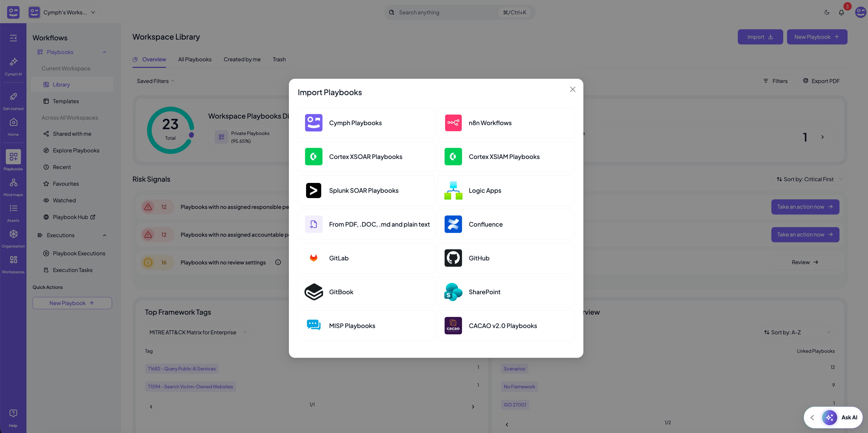
Task: Open Sort by: A-Z dropdown
Action: pos(797,332)
